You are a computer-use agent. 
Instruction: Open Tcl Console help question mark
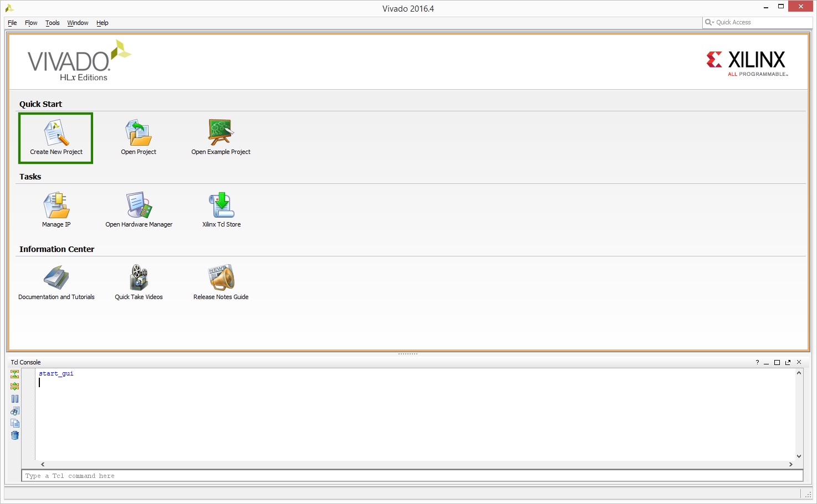point(757,362)
